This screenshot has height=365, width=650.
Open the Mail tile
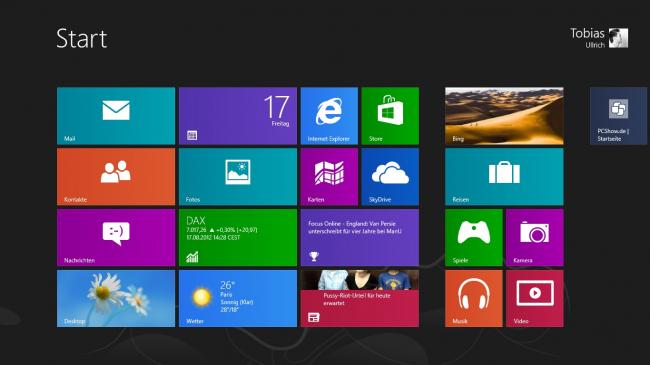click(116, 116)
